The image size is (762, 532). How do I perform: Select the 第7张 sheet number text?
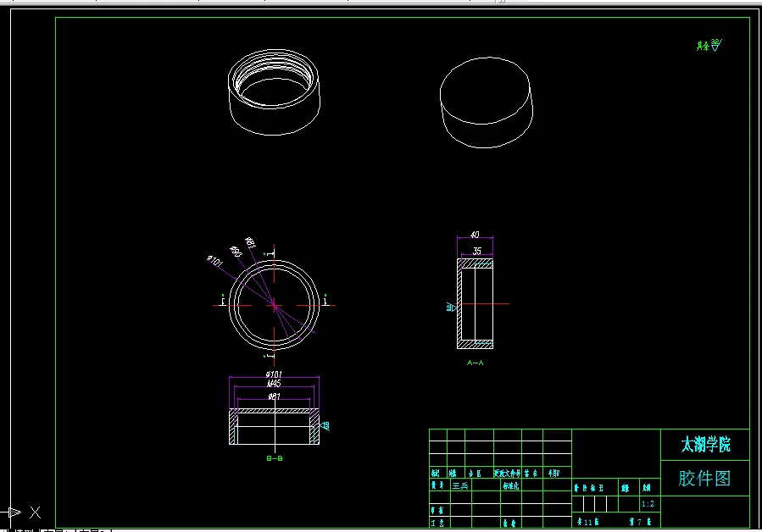640,522
